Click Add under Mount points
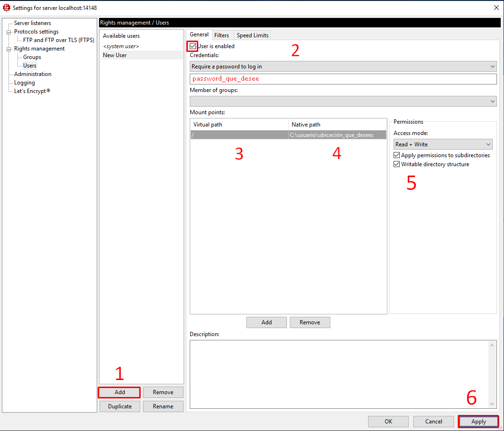Viewport: 504px width, 431px height. (266, 322)
